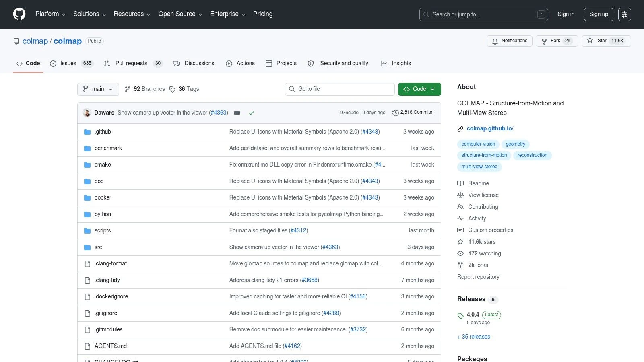
Task: Click Dawars author avatar
Action: pos(87,113)
